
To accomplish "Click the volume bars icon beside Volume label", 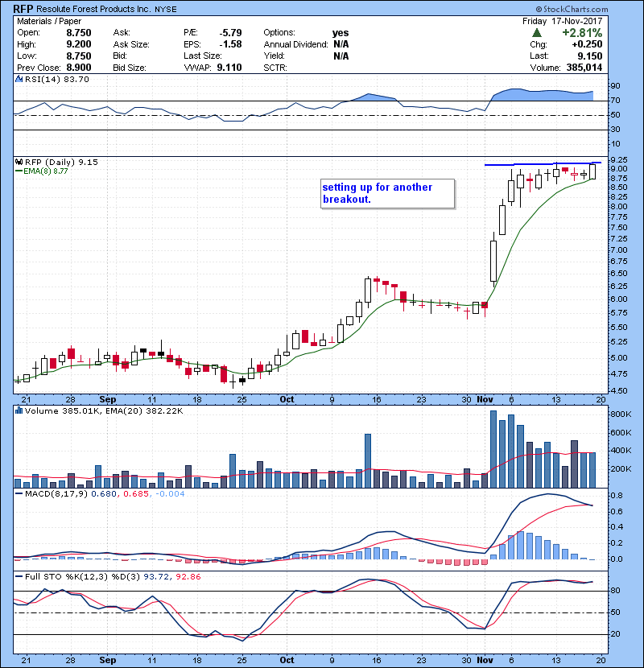I will (19, 410).
